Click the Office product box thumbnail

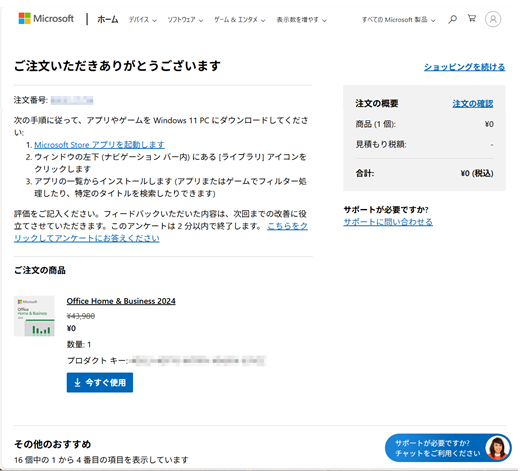tap(34, 316)
